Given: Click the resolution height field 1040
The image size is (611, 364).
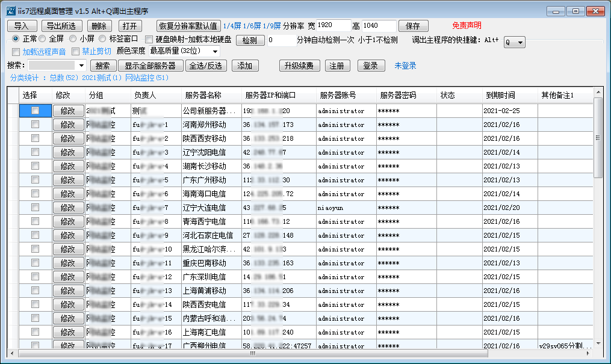Looking at the screenshot, I should point(379,26).
